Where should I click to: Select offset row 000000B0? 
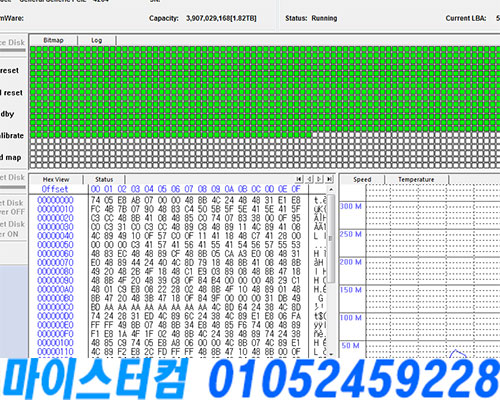point(55,298)
